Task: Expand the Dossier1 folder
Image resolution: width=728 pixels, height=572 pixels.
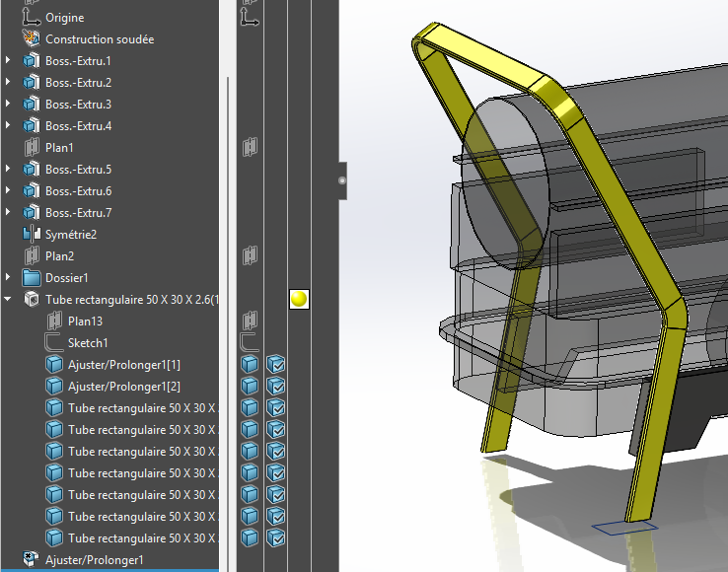Action: pyautogui.click(x=9, y=278)
